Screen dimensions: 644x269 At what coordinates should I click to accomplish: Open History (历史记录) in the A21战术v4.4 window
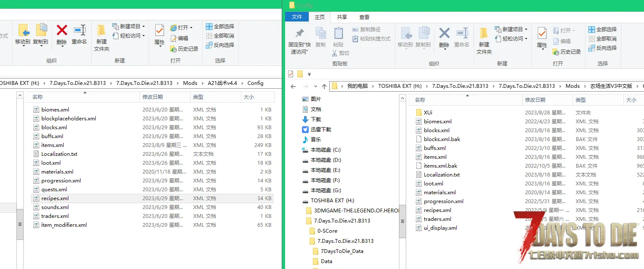click(x=184, y=49)
